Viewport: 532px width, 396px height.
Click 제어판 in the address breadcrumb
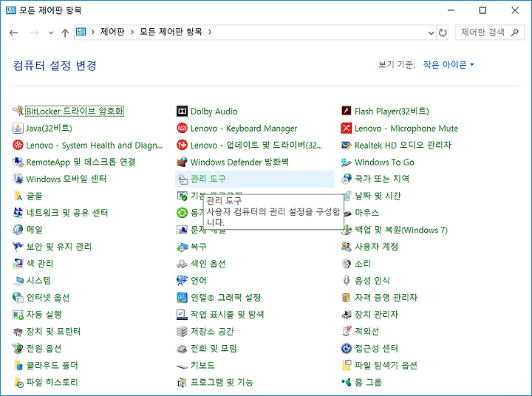pyautogui.click(x=112, y=32)
